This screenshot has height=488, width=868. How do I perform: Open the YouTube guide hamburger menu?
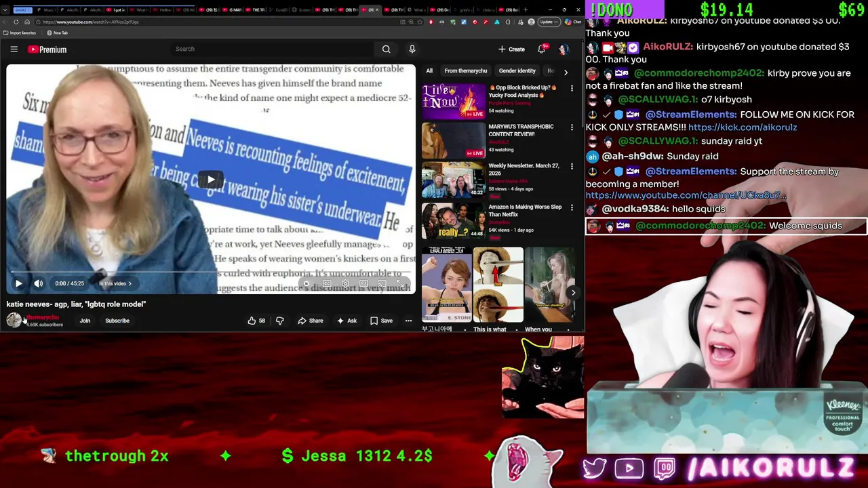[14, 49]
